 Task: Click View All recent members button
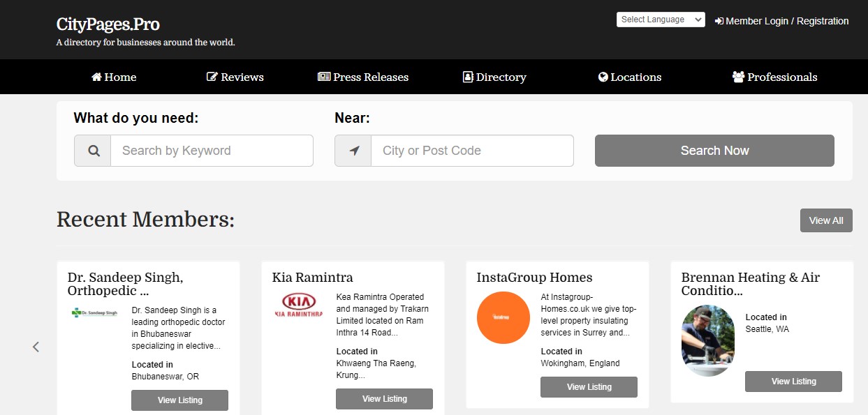tap(825, 220)
